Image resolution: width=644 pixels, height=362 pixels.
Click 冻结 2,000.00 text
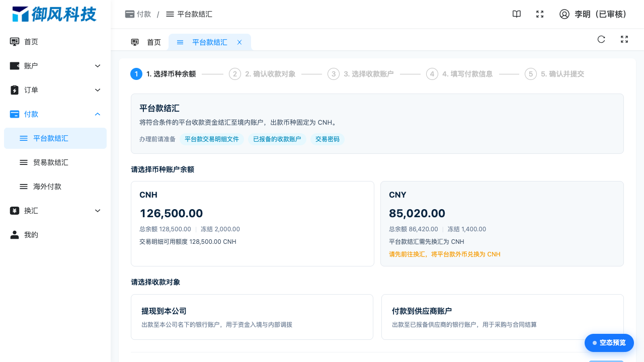[220, 229]
